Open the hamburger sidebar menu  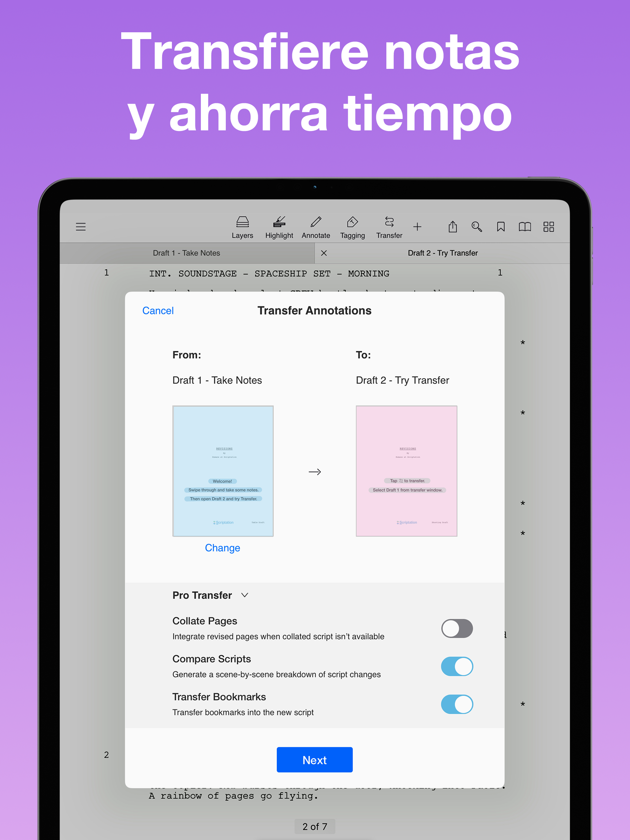tap(81, 227)
